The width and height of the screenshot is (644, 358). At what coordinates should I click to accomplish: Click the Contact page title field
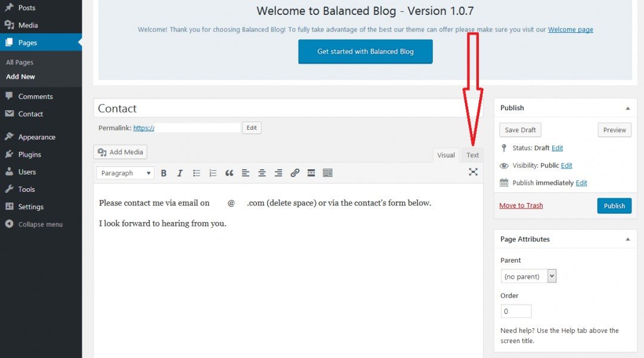pos(288,108)
